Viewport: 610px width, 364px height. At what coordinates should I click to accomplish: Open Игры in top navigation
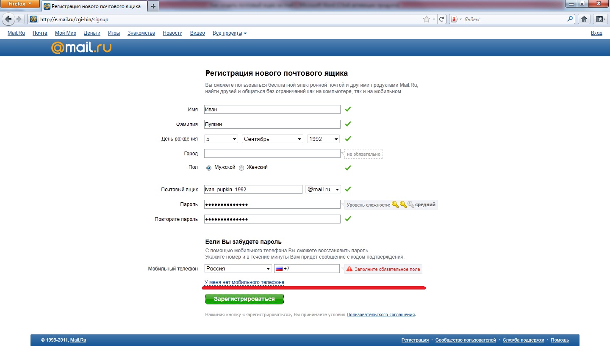click(114, 33)
